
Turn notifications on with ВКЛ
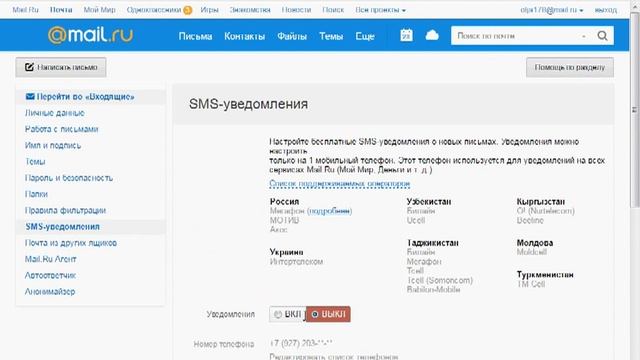point(287,314)
